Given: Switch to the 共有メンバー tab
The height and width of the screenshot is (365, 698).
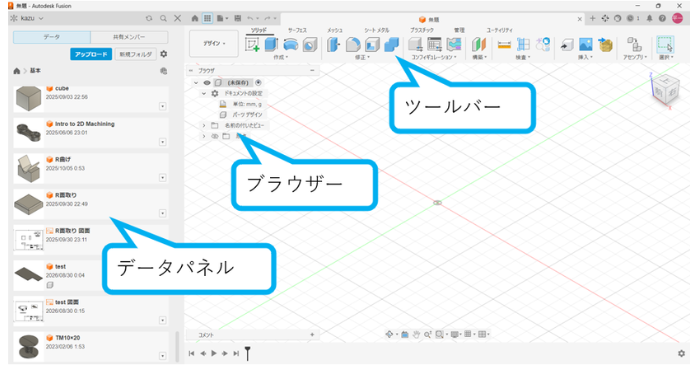Looking at the screenshot, I should 129,37.
